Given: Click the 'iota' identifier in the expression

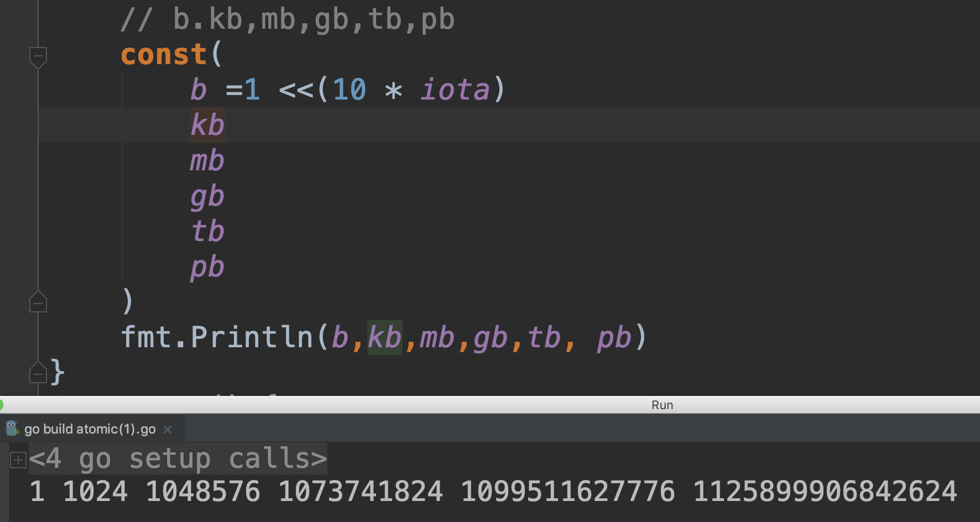Looking at the screenshot, I should pos(455,90).
